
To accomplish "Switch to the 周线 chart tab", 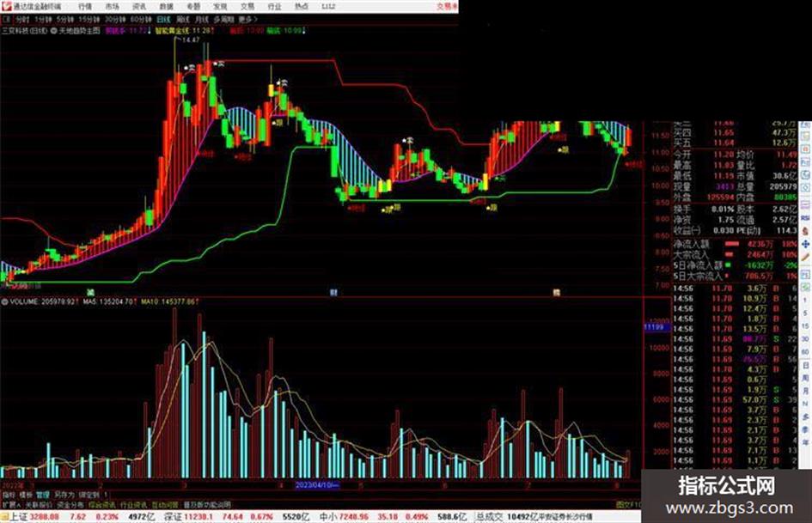I will 183,20.
